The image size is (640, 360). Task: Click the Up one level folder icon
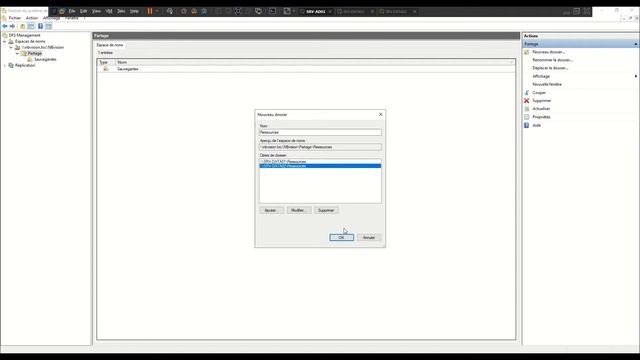tap(22, 26)
